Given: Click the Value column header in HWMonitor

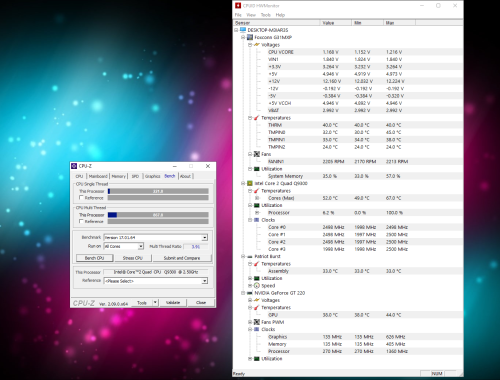Looking at the screenshot, I should click(336, 23).
